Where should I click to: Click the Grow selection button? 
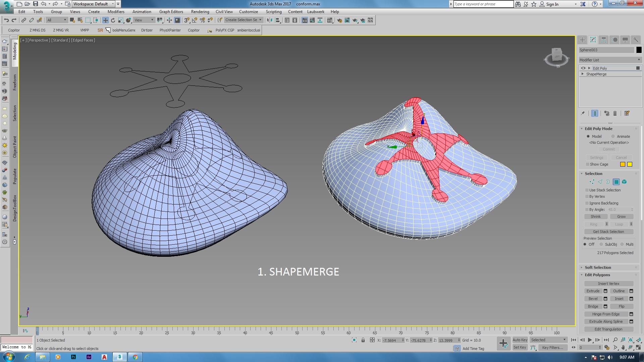click(x=621, y=217)
